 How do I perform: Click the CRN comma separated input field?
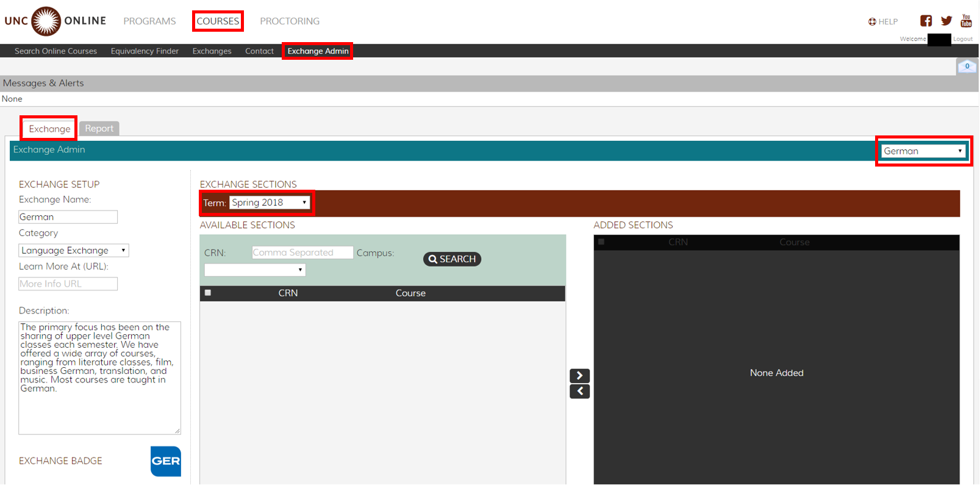(302, 253)
